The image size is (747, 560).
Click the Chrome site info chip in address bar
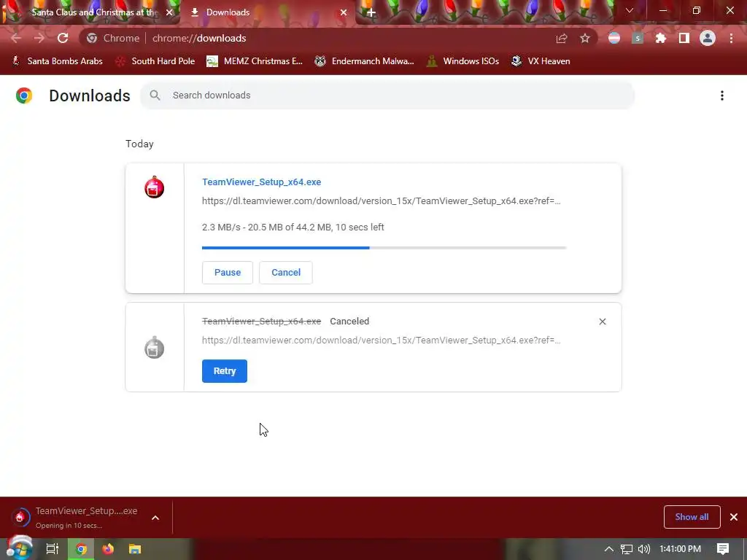click(113, 38)
